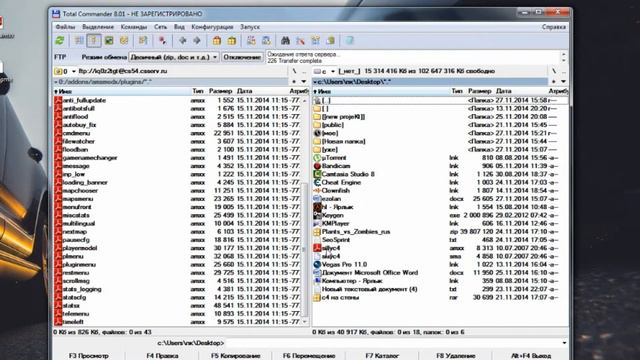Click the F6 Перемещение button
640x360 pixels.
(309, 356)
